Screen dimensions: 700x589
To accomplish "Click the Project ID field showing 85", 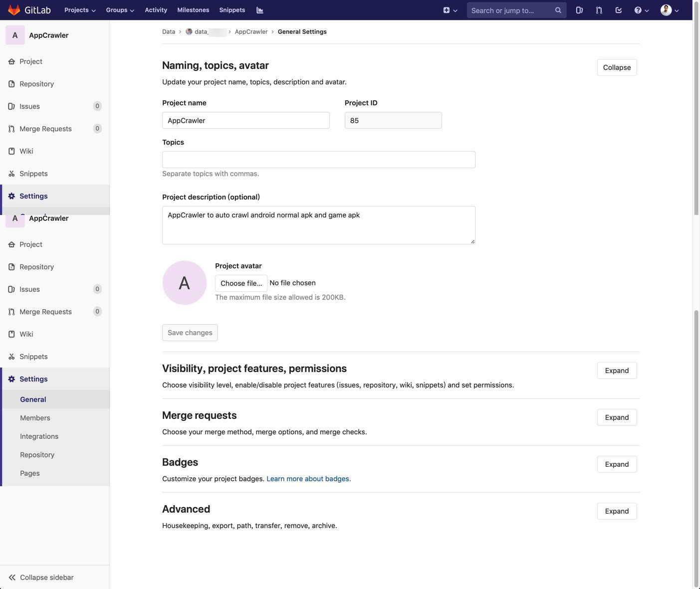I will [x=393, y=120].
